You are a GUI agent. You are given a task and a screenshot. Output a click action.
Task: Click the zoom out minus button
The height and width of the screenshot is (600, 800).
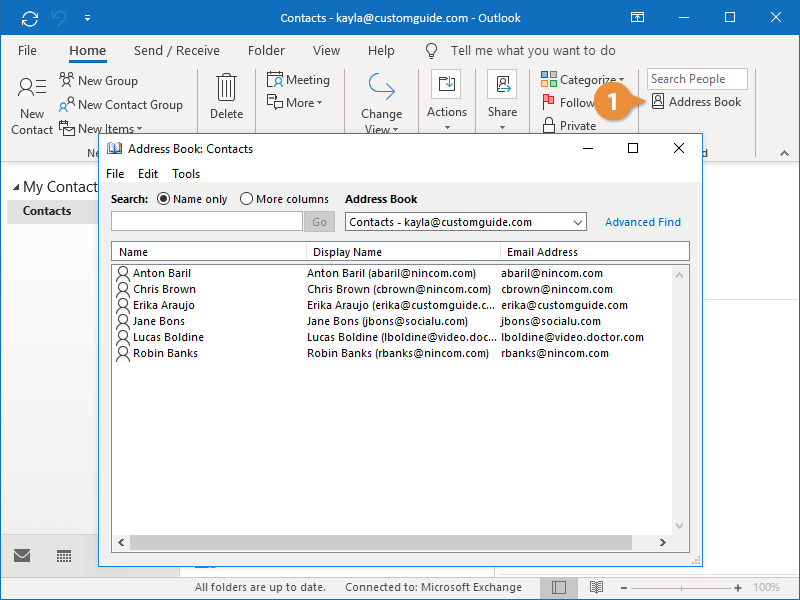click(623, 588)
